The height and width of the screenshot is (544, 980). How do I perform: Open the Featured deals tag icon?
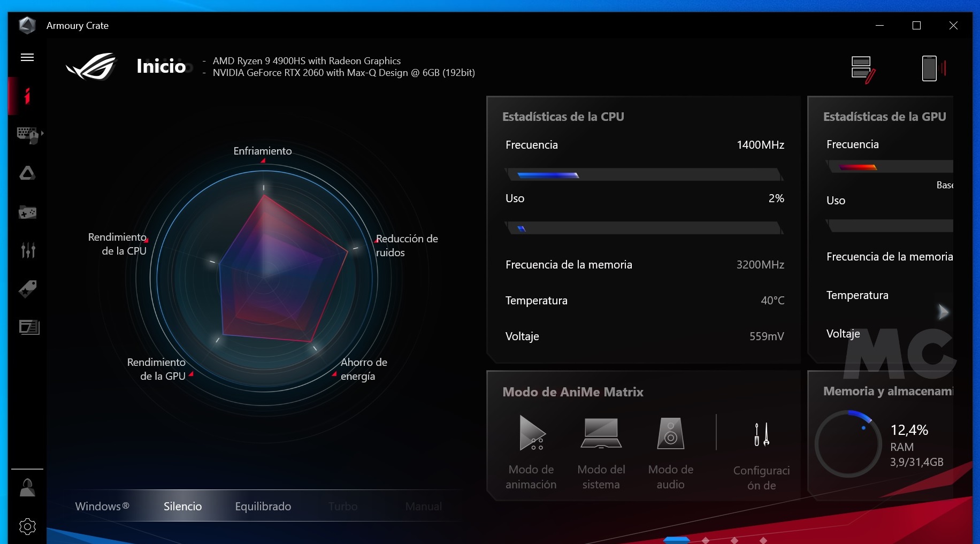pyautogui.click(x=28, y=289)
